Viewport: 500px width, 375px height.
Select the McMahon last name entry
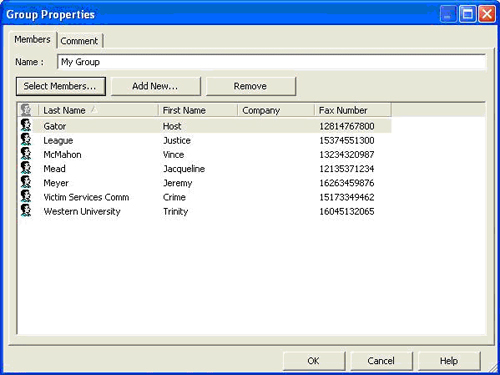62,155
